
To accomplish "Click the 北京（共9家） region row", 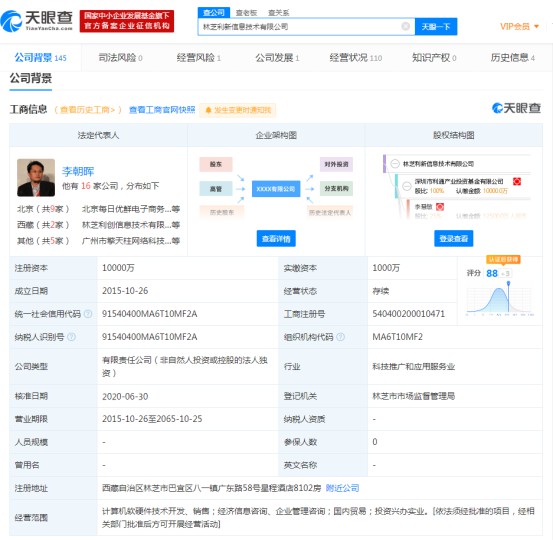I will pyautogui.click(x=43, y=209).
